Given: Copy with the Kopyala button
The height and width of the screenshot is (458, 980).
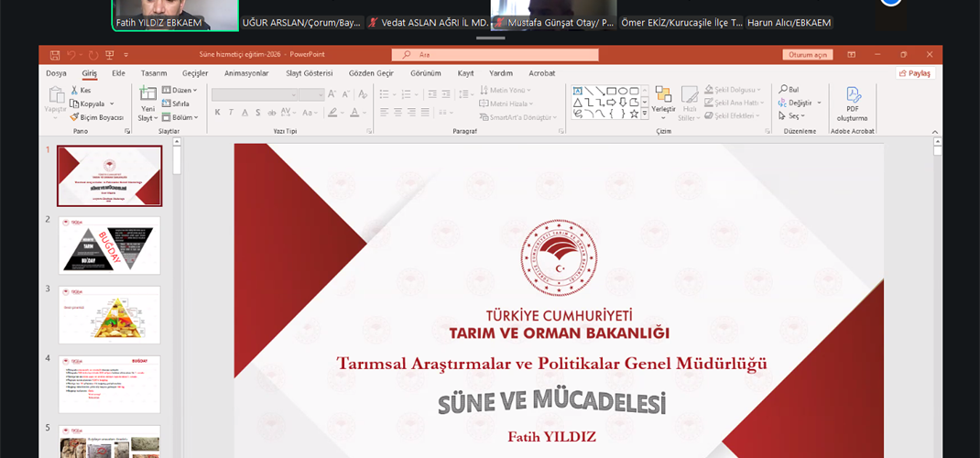Looking at the screenshot, I should click(x=88, y=104).
